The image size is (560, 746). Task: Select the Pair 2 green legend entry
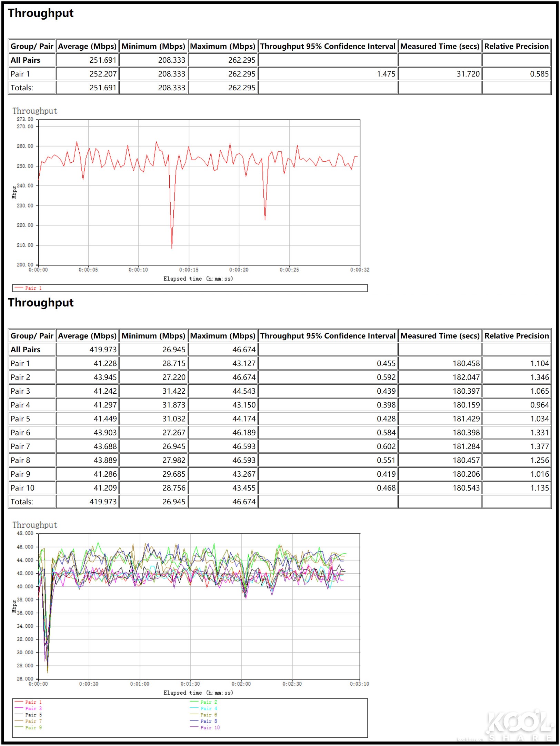pos(204,702)
